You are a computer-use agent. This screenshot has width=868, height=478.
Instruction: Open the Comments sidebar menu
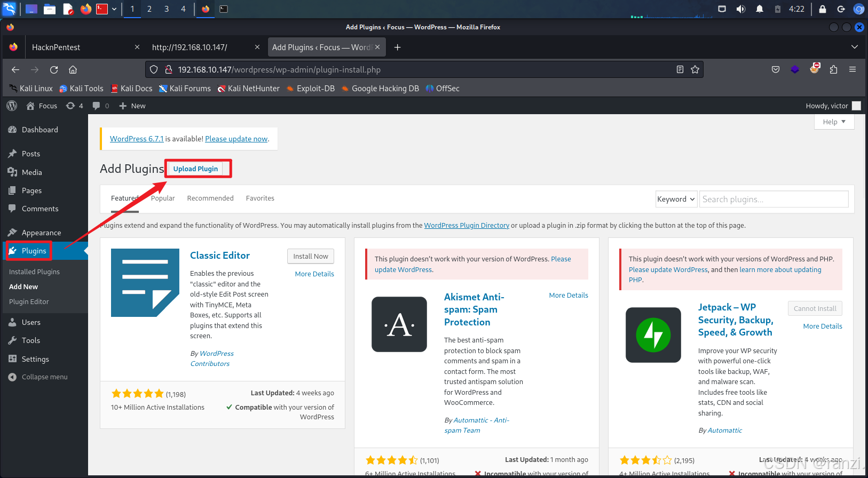tap(40, 209)
